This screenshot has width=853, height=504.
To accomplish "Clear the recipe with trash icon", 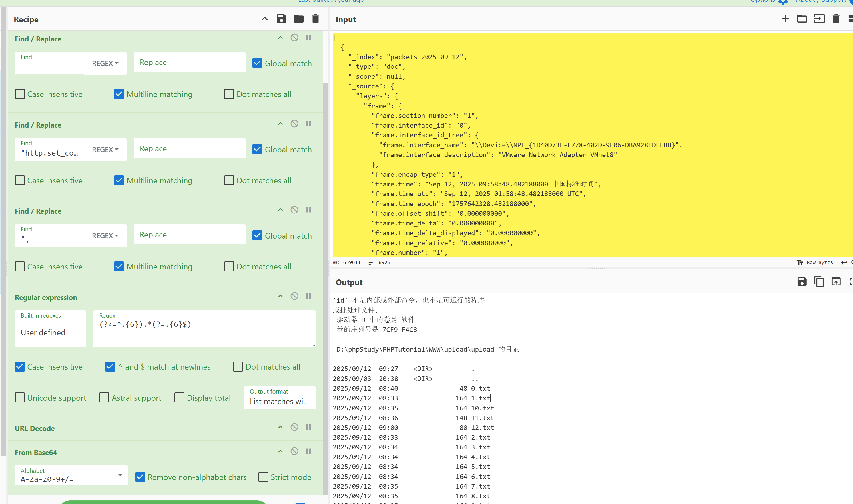I will 315,19.
